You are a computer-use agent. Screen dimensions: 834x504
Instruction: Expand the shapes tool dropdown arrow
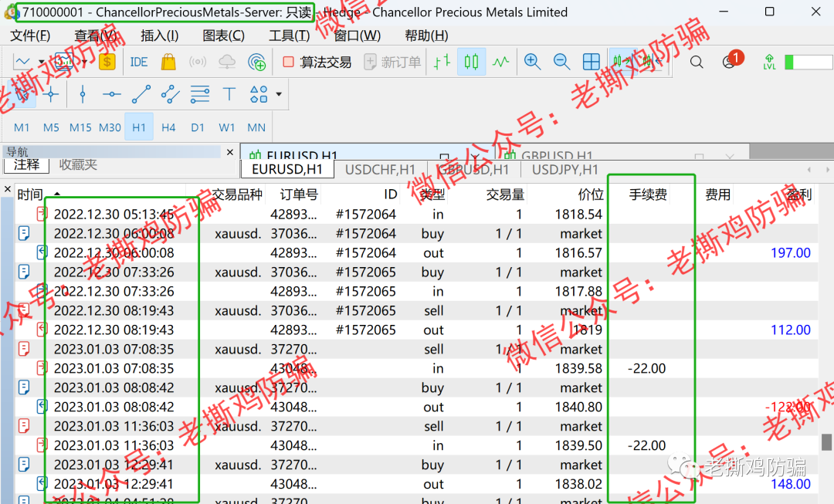279,95
